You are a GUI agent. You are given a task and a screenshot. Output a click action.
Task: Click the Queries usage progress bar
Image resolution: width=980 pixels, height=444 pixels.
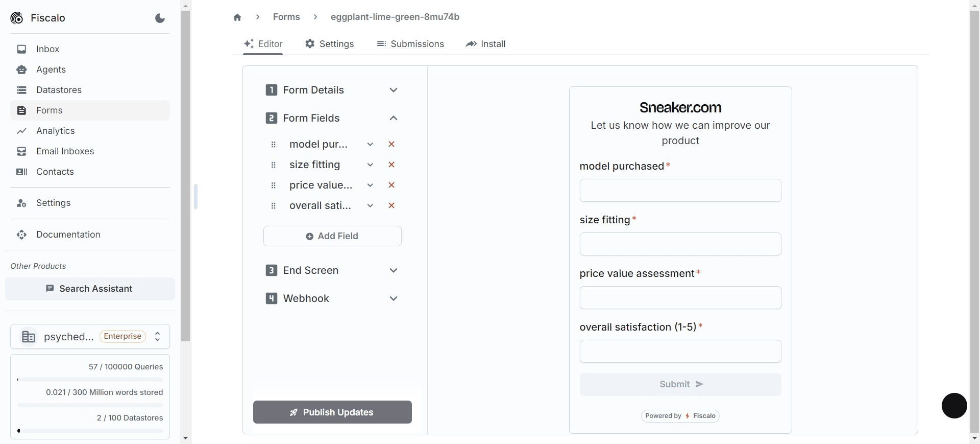point(90,380)
